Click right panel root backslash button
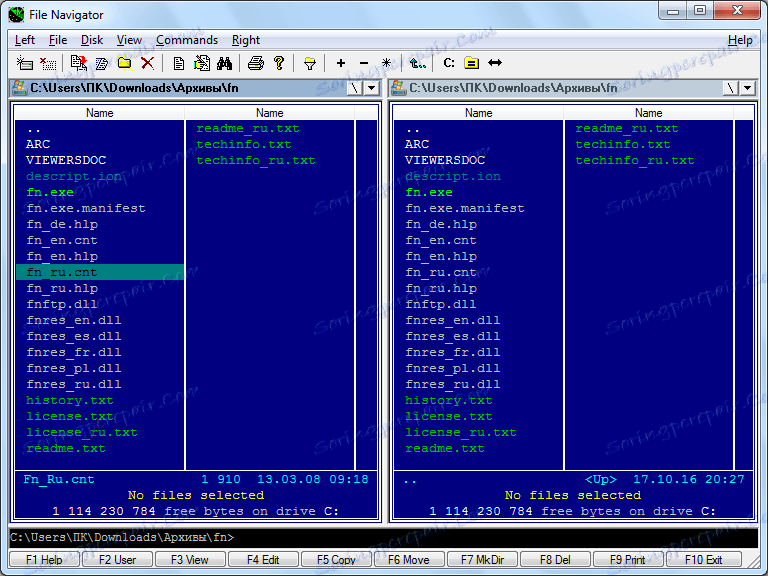This screenshot has height=576, width=768. click(x=730, y=88)
